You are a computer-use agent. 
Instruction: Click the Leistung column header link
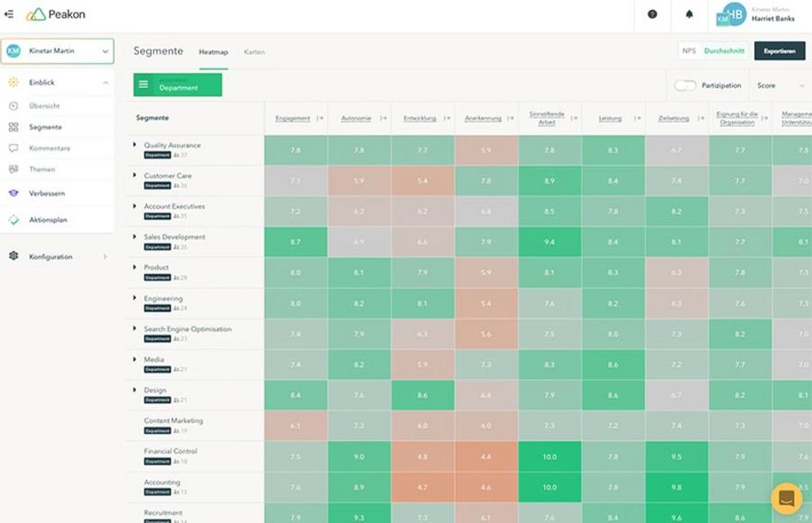tap(610, 119)
